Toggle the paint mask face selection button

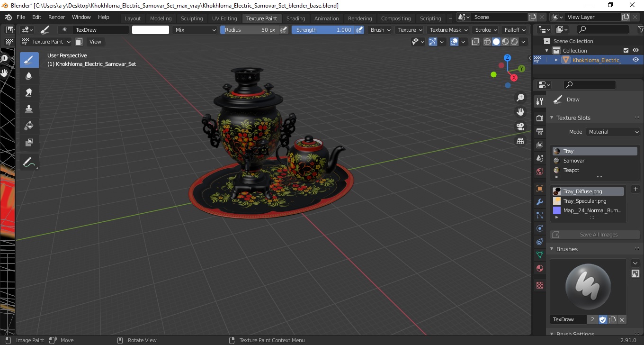(79, 42)
